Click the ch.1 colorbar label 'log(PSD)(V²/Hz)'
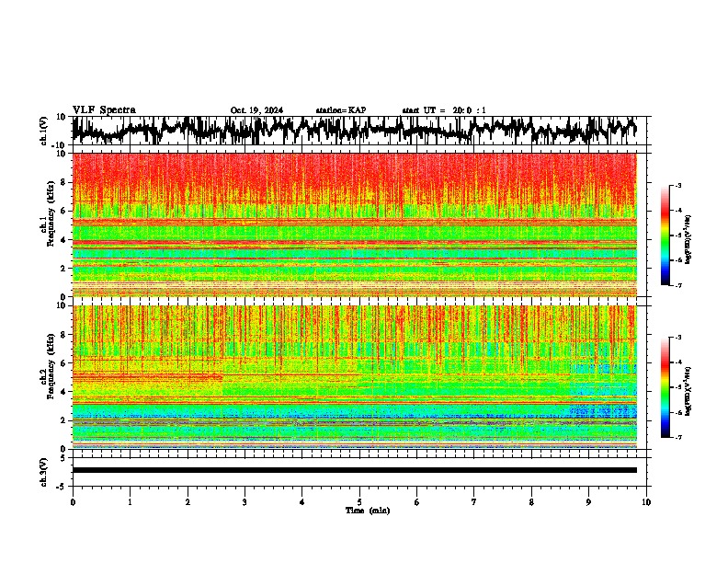The image size is (728, 563). [688, 239]
